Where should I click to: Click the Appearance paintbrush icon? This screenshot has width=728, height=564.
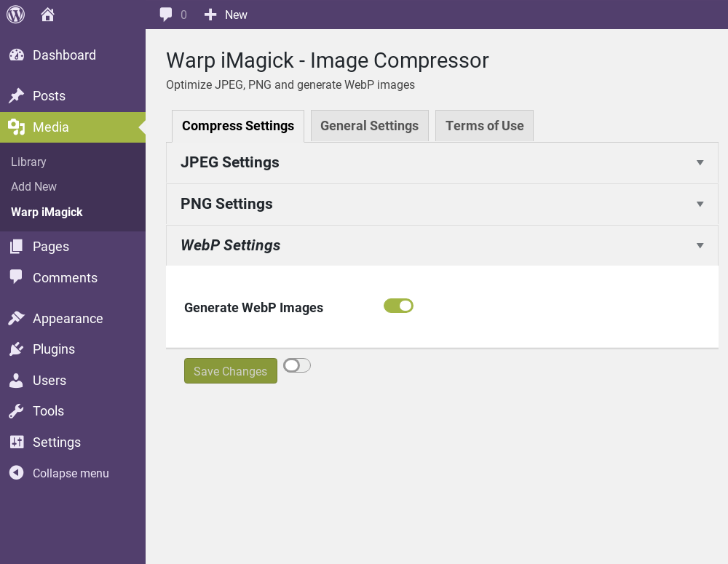pyautogui.click(x=16, y=319)
